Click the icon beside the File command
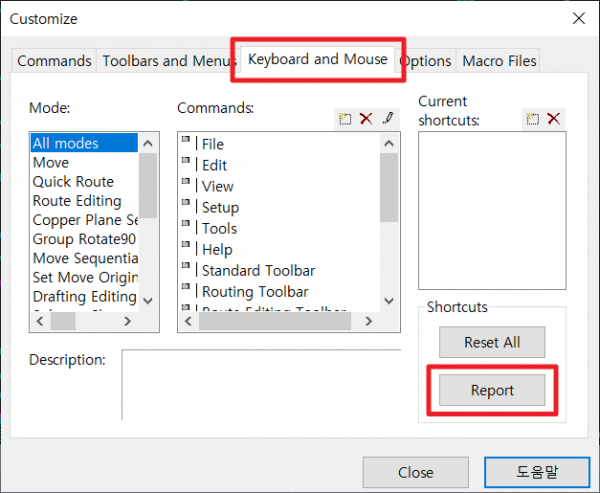 [187, 144]
